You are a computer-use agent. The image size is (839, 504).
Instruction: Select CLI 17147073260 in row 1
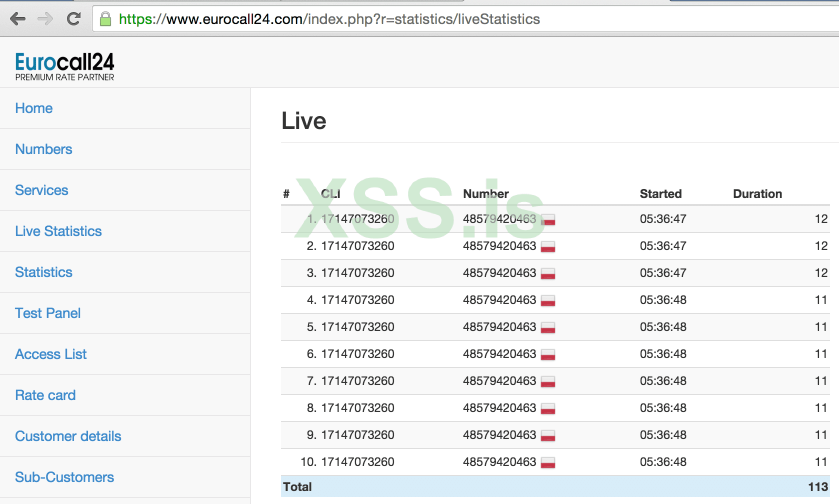[357, 219]
